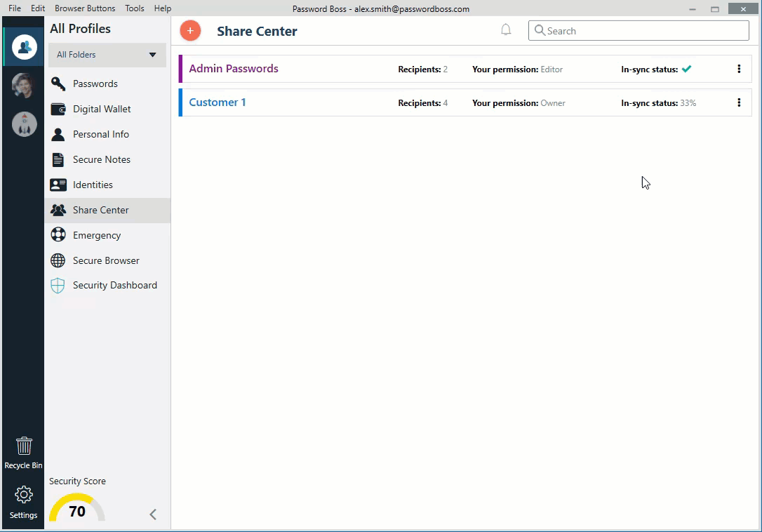Click the search magnifier icon

pos(540,30)
